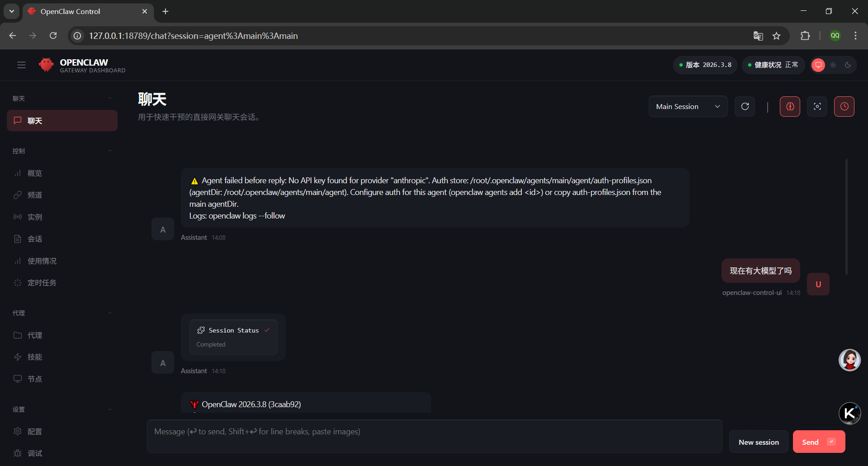
Task: Toggle focus mode icon
Action: (x=817, y=106)
